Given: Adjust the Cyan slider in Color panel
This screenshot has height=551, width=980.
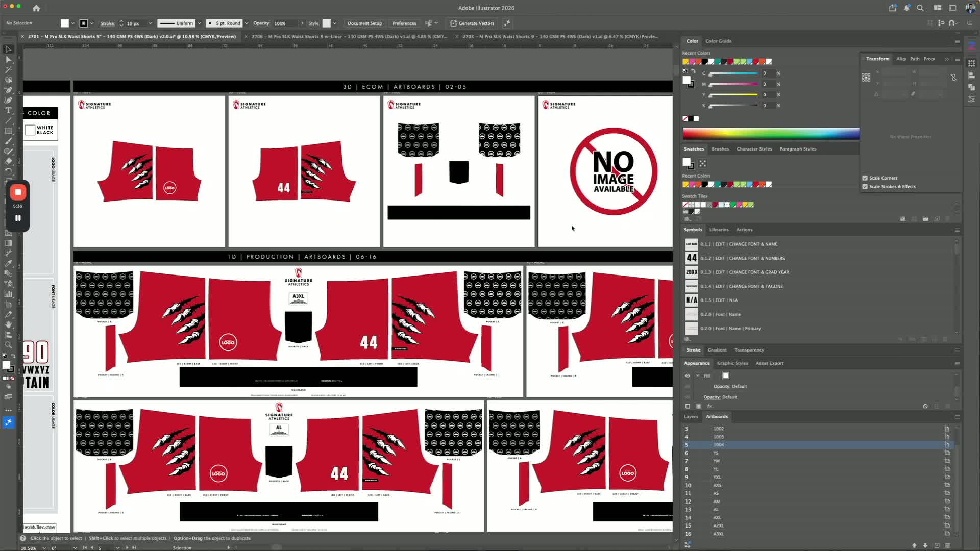Looking at the screenshot, I should click(x=733, y=74).
